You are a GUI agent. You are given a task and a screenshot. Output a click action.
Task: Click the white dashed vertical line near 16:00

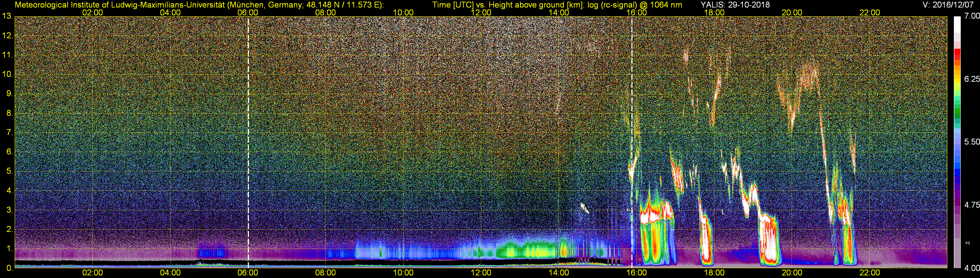tap(632, 142)
